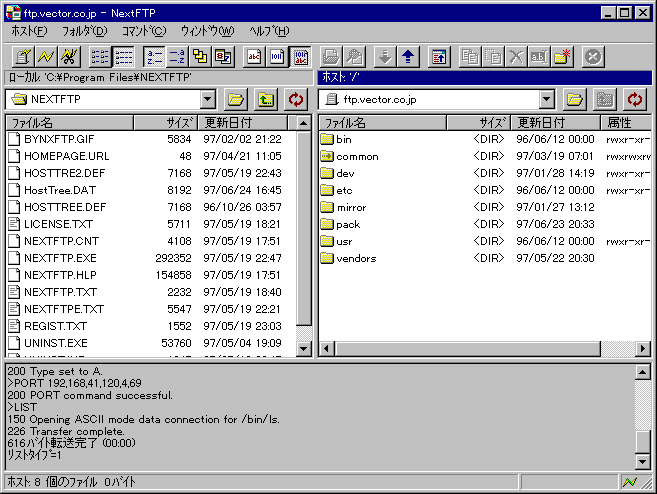Viewport: 657px width, 494px height.
Task: Refresh the host file list
Action: click(635, 99)
